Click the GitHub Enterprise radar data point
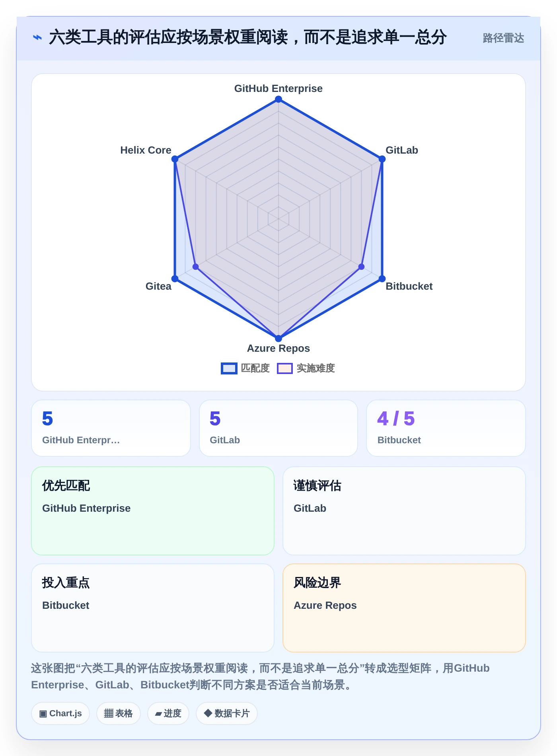Viewport: 557px width, 756px height. 278,99
